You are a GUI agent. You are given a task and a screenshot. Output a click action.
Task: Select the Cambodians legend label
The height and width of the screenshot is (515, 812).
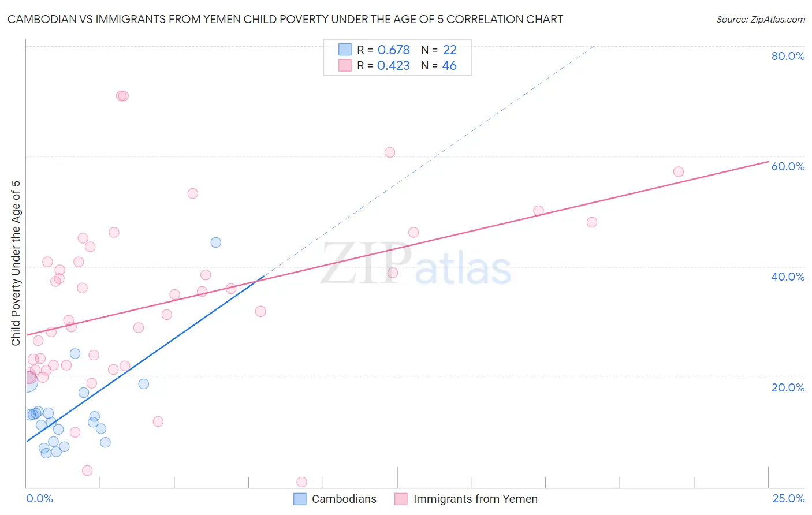344,499
